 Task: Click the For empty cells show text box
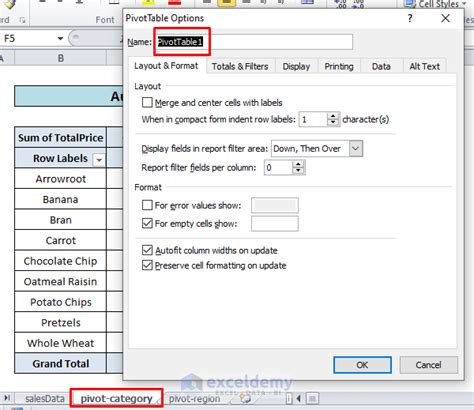point(275,223)
